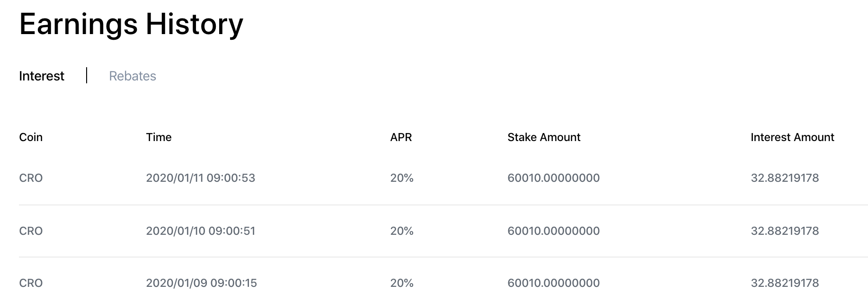This screenshot has height=302, width=868.
Task: Click timestamp 2020/01/10 09:00:51
Action: [201, 231]
